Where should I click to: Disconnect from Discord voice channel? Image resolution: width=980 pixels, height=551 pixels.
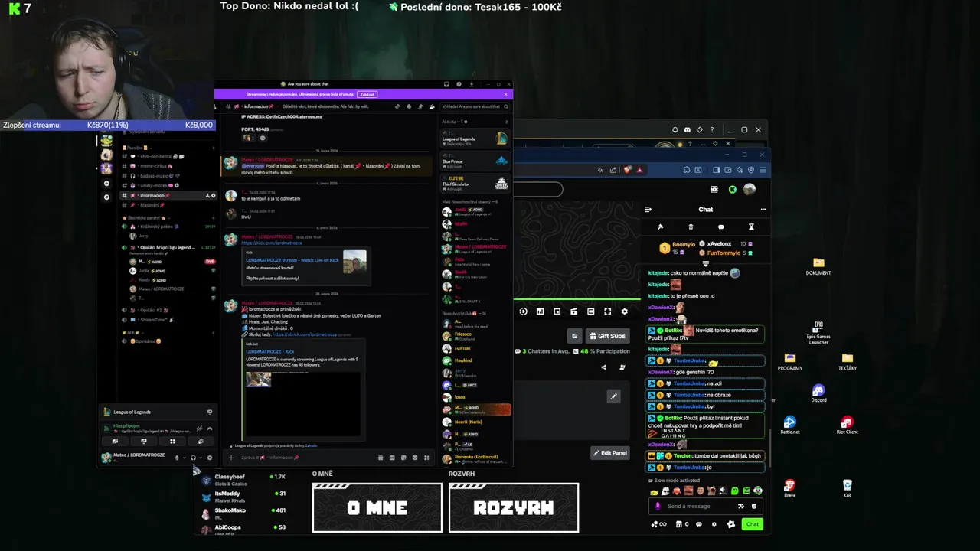(210, 429)
